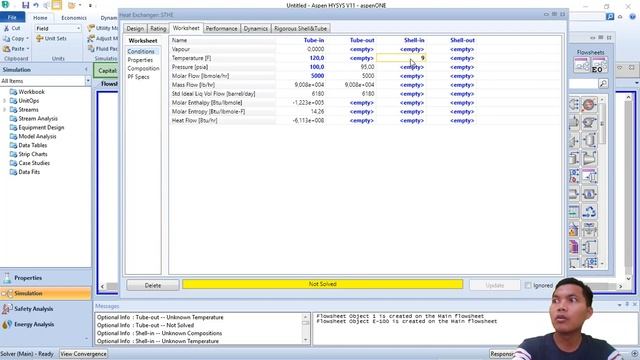The width and height of the screenshot is (640, 360).
Task: Switch to the Design tab
Action: click(135, 29)
